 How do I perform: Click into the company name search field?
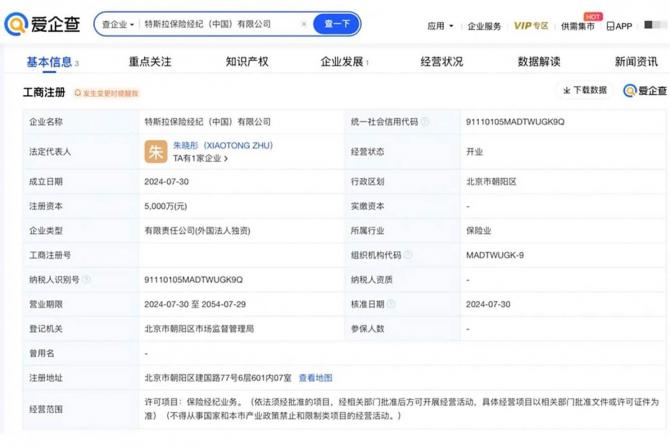[x=220, y=24]
